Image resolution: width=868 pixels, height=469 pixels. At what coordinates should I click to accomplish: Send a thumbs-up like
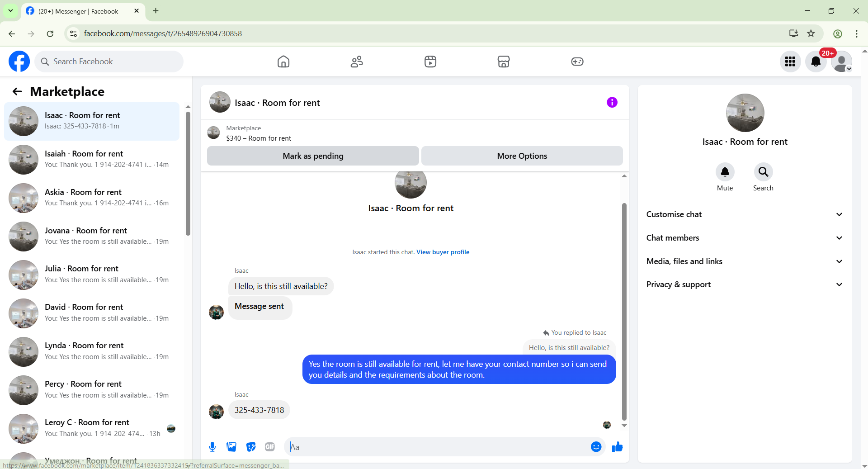click(x=618, y=447)
